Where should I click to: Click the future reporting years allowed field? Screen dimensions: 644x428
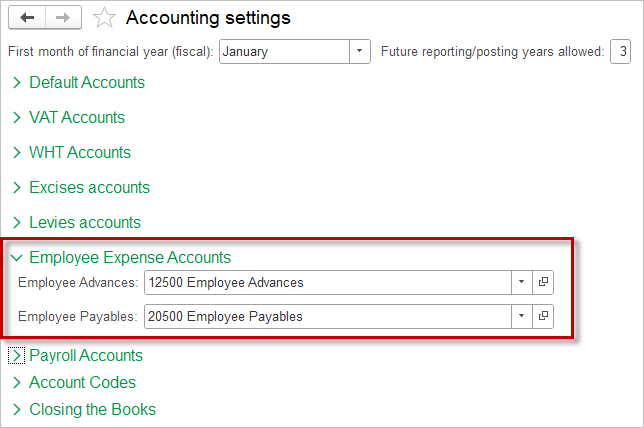click(621, 51)
